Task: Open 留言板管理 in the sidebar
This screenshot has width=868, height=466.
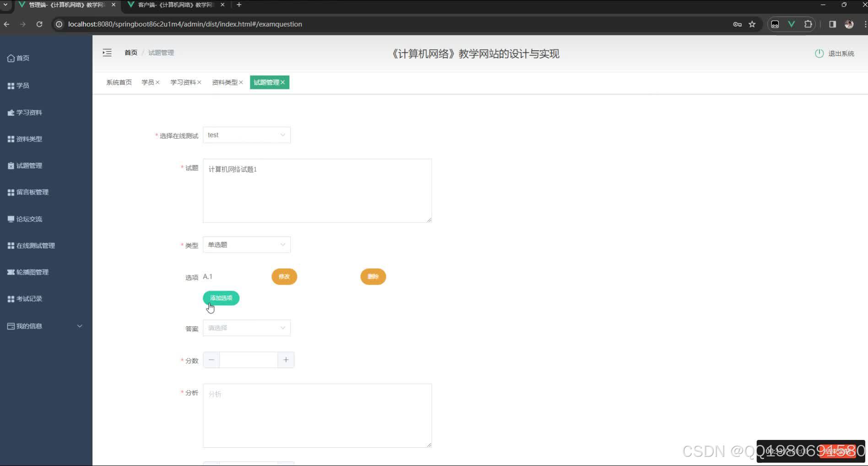Action: click(x=28, y=192)
